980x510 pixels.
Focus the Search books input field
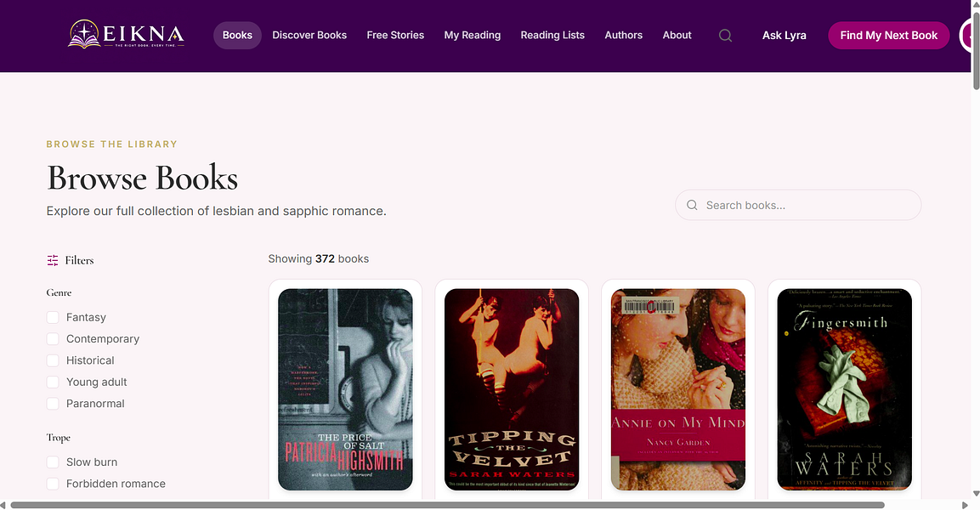[798, 205]
